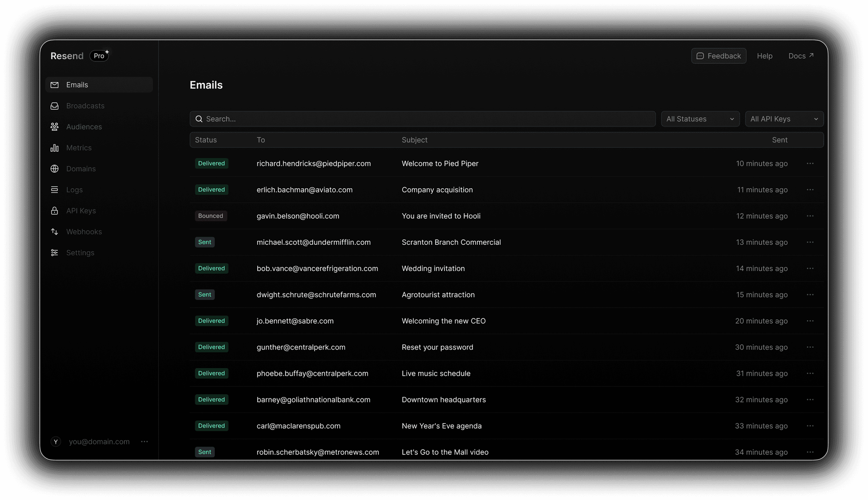The width and height of the screenshot is (868, 500).
Task: Click the search input field
Action: pos(423,118)
